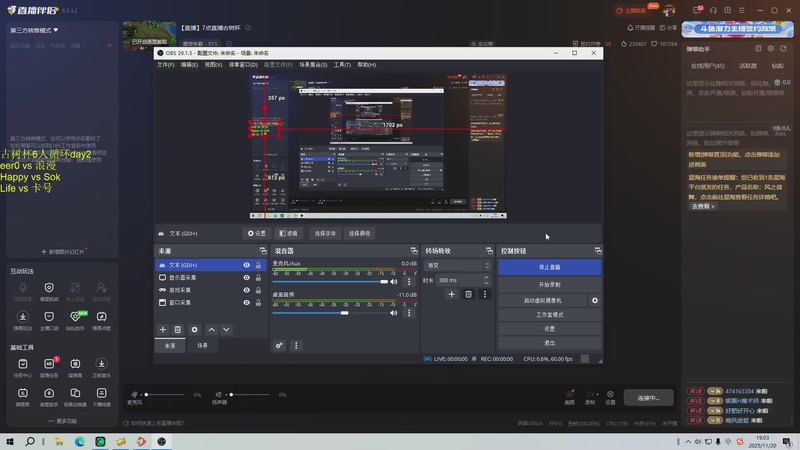Switch to 场景 tab below sources

203,345
